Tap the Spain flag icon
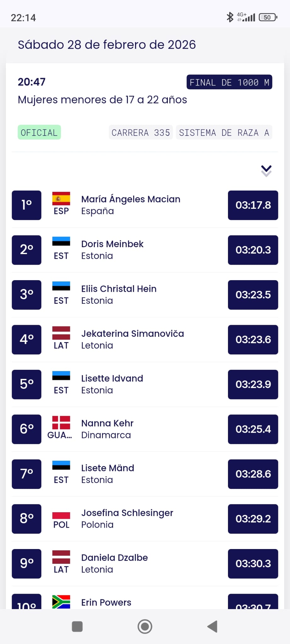The height and width of the screenshot is (644, 290). click(61, 199)
